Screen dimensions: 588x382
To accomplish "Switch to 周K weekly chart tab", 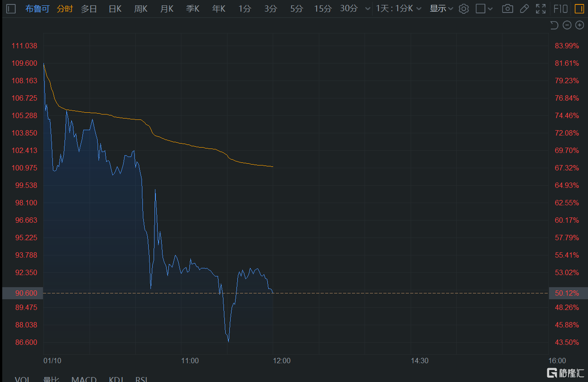I will pyautogui.click(x=141, y=8).
